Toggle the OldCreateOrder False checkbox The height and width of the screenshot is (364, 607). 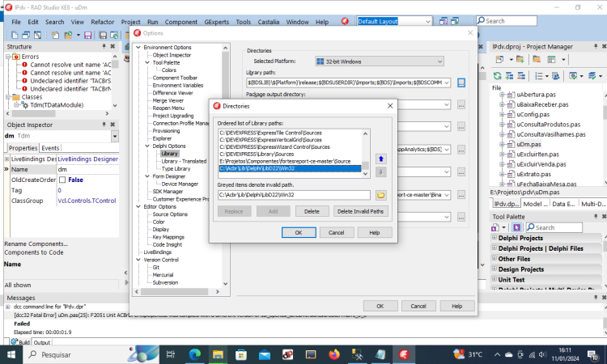click(x=62, y=180)
